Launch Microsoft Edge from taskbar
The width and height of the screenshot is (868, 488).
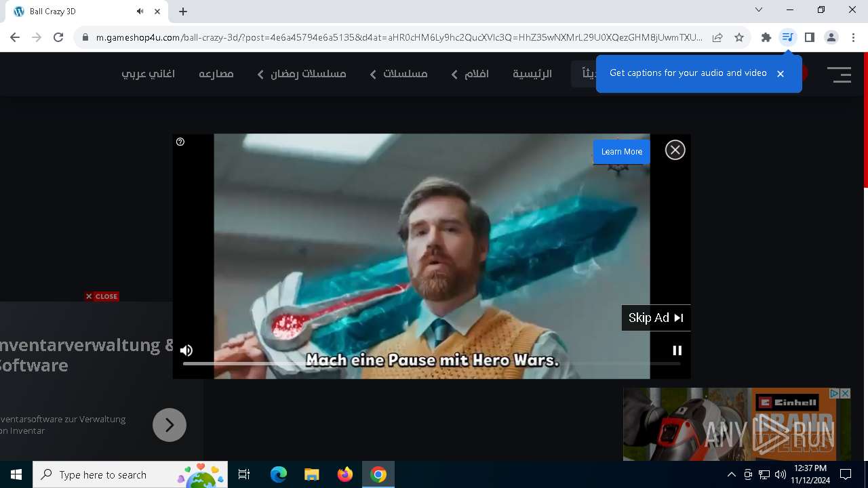tap(279, 474)
